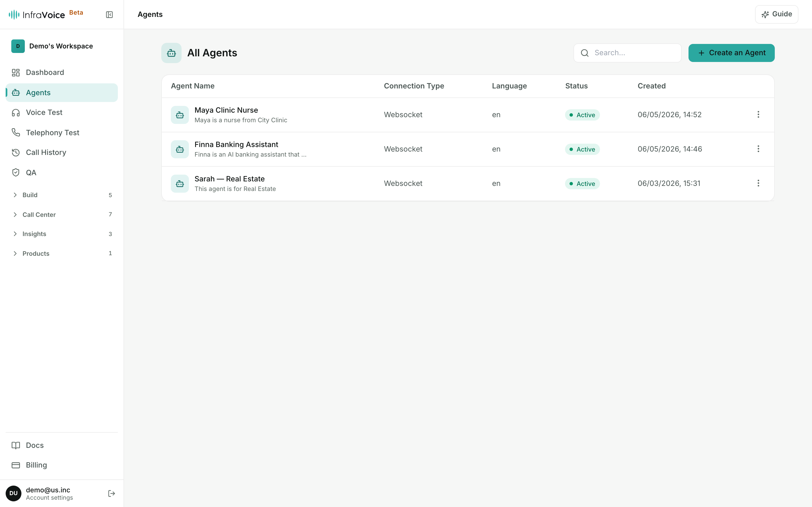This screenshot has height=507, width=812.
Task: Click the logout icon beside demo@us.inc
Action: [x=112, y=493]
